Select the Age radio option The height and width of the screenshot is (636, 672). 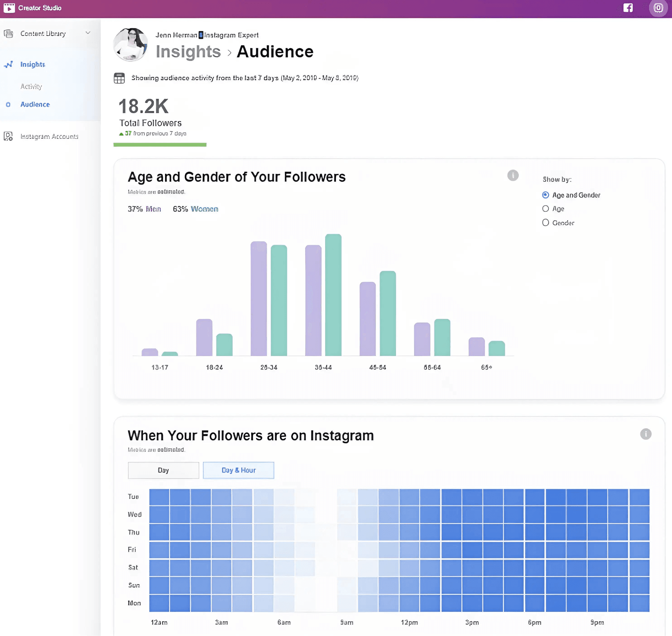click(x=545, y=209)
